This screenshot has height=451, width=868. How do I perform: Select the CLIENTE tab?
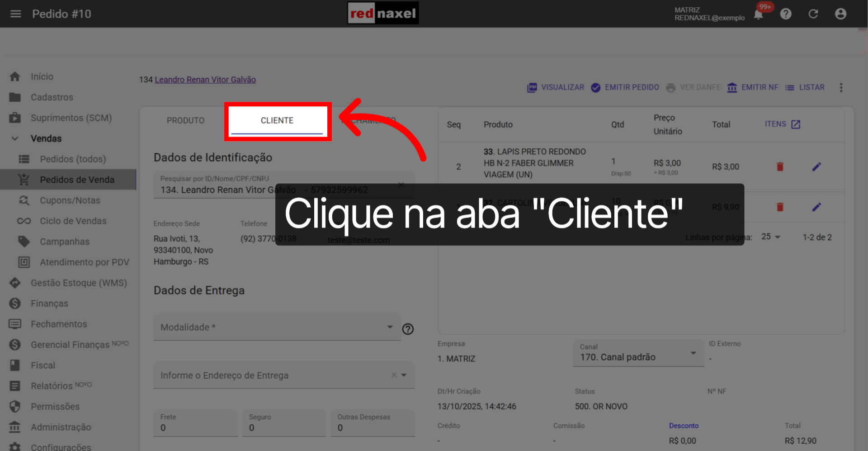(277, 120)
